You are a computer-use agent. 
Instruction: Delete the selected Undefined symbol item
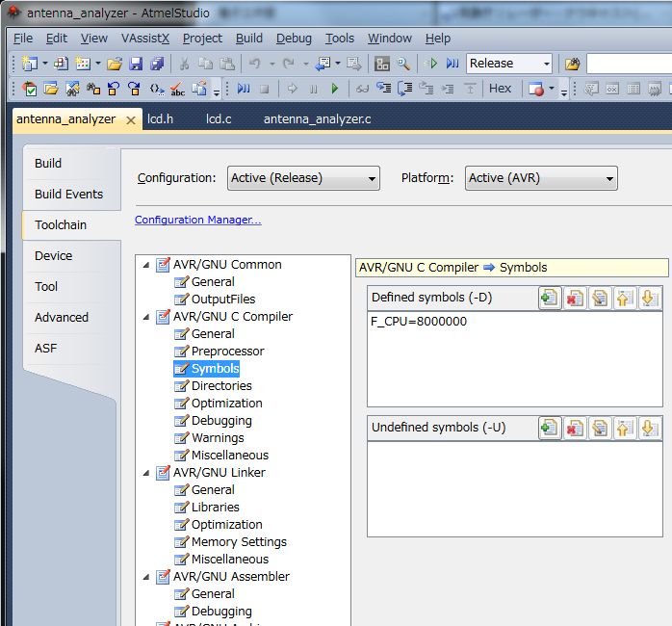(575, 428)
